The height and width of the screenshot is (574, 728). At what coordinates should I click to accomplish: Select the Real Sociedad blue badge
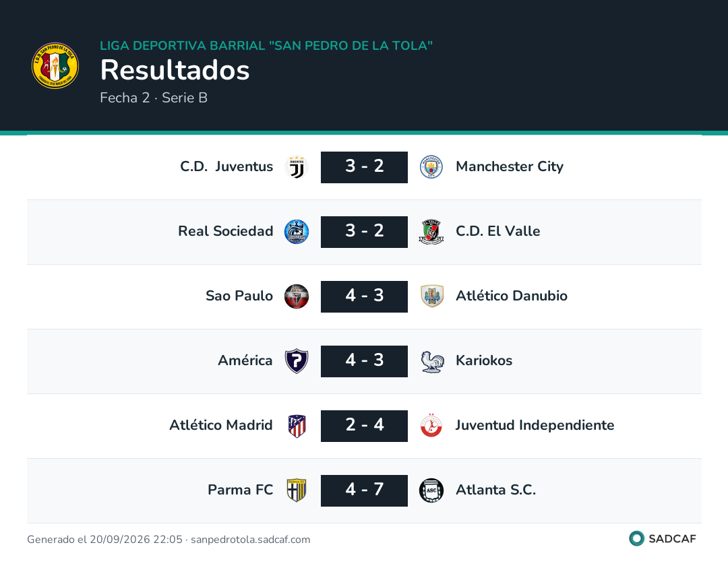click(x=297, y=232)
